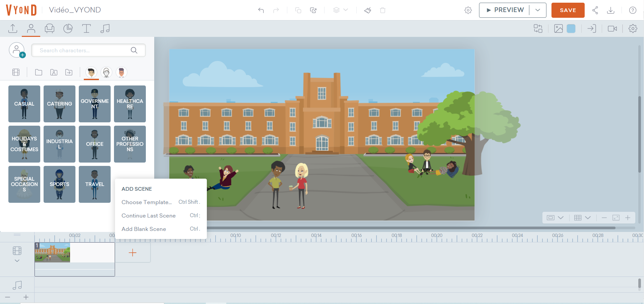Open the grid options dropdown on stage

point(582,218)
